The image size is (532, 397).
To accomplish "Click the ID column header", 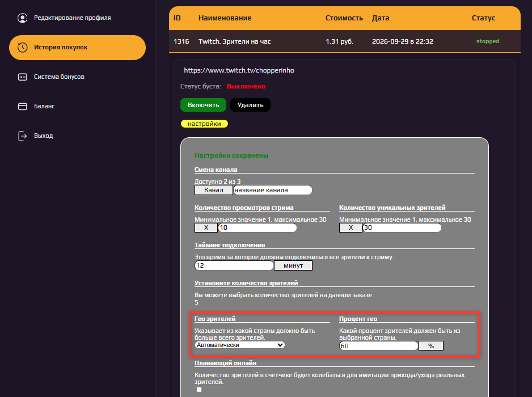I will click(x=177, y=18).
